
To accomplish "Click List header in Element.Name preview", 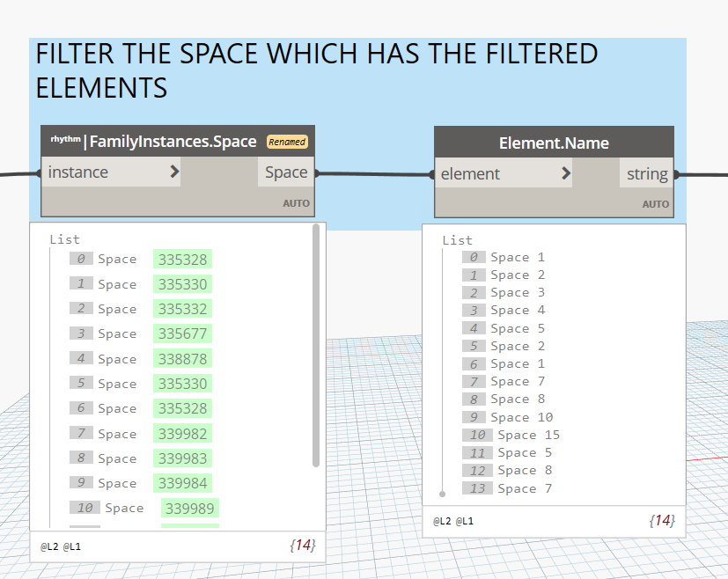I will [x=458, y=240].
